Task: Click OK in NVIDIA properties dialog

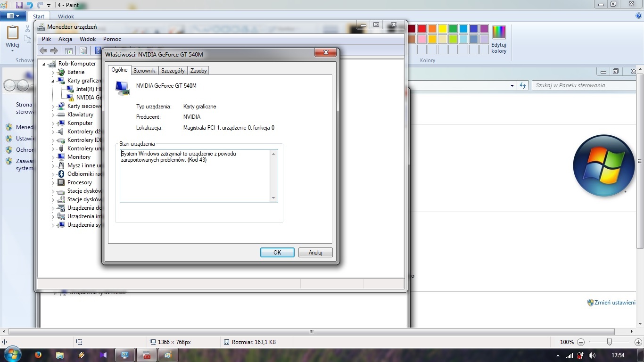Action: (x=277, y=253)
